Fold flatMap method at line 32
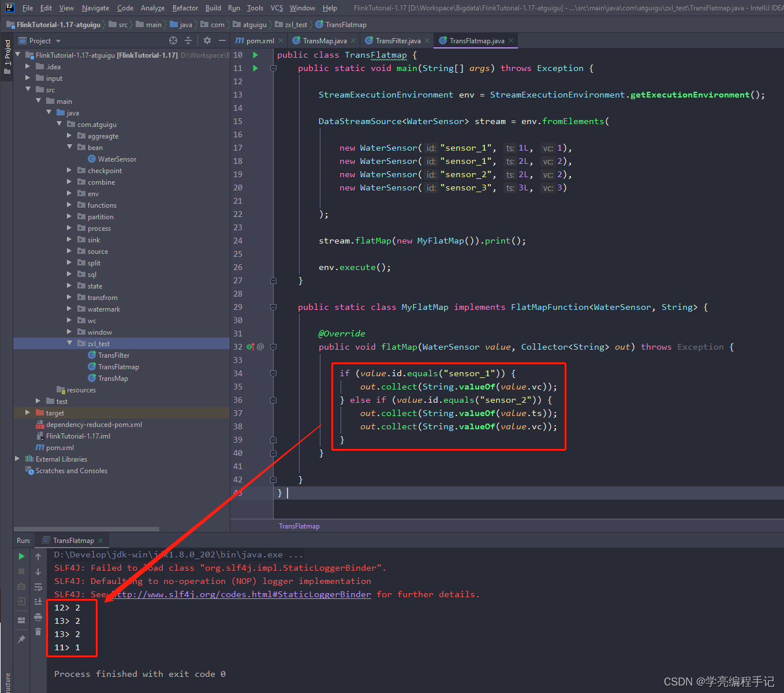This screenshot has width=784, height=693. pyautogui.click(x=274, y=347)
